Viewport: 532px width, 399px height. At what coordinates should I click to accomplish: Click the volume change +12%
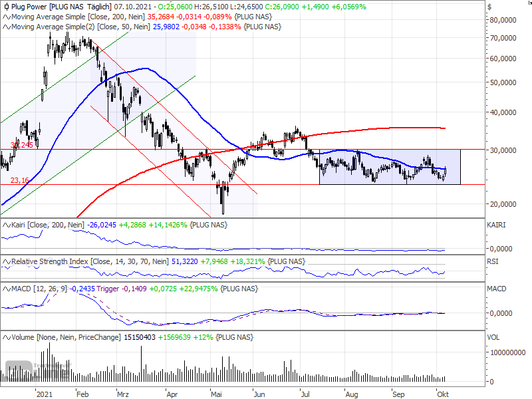203,337
